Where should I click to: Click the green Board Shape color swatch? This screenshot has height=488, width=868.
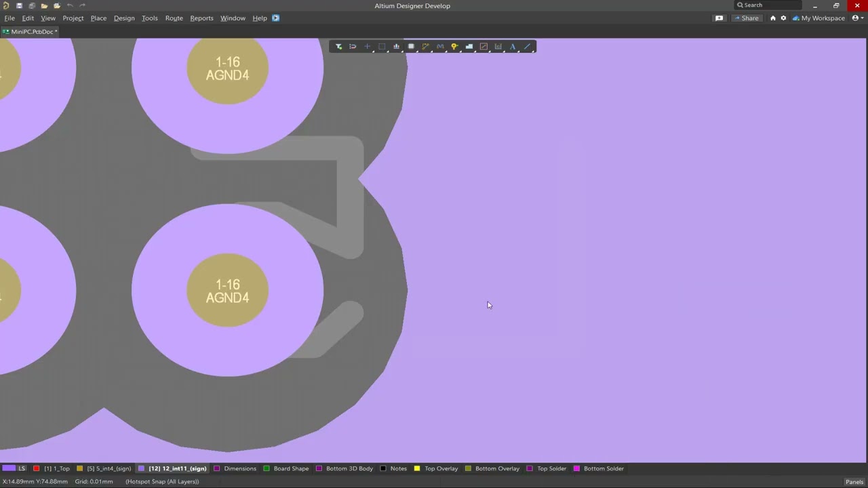[x=267, y=468]
